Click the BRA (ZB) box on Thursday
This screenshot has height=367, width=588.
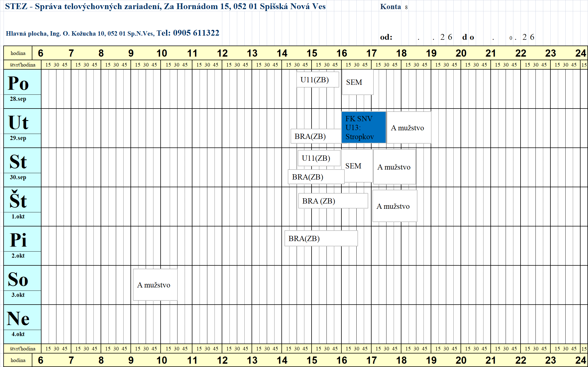(333, 201)
